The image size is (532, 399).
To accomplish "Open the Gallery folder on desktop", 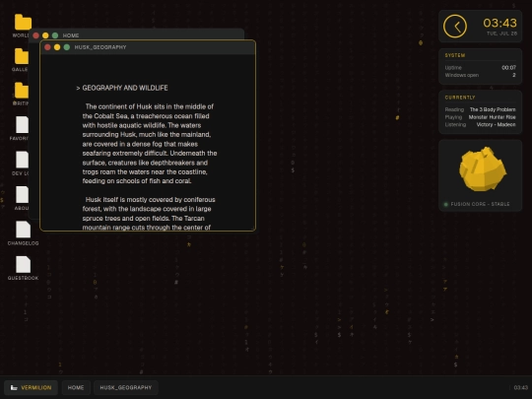I will coord(22,56).
